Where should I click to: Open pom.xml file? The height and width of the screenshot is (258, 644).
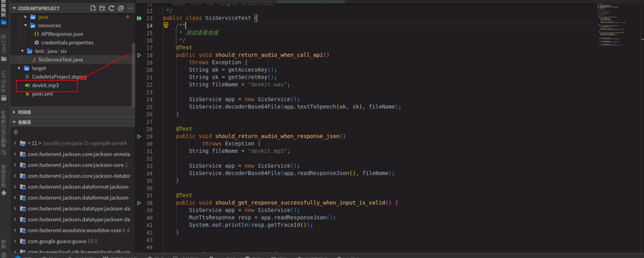pyautogui.click(x=42, y=94)
